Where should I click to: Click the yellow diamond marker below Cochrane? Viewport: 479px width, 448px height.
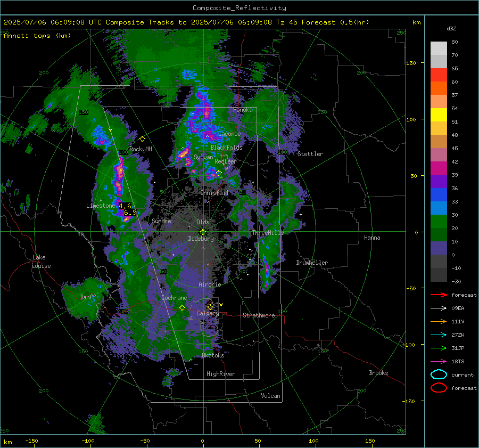(x=183, y=308)
